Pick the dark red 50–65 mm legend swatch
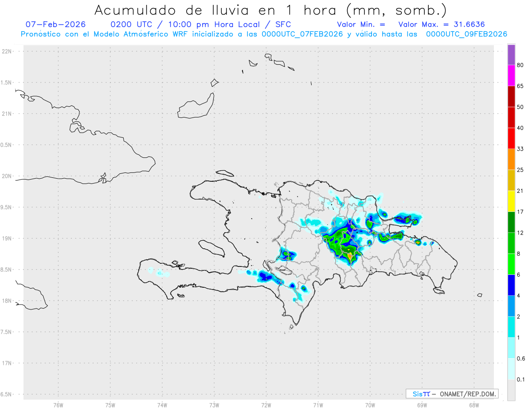Screen dimensions: 532x411 pos(511,97)
